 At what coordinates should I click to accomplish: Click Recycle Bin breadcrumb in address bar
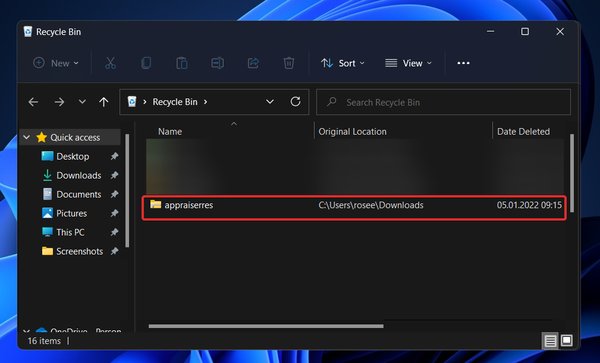click(175, 102)
